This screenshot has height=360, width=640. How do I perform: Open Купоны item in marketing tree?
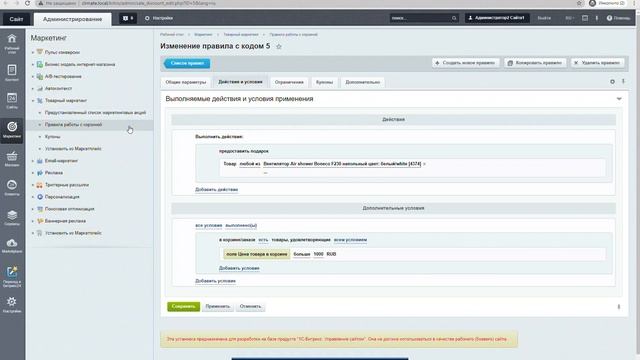pos(53,137)
